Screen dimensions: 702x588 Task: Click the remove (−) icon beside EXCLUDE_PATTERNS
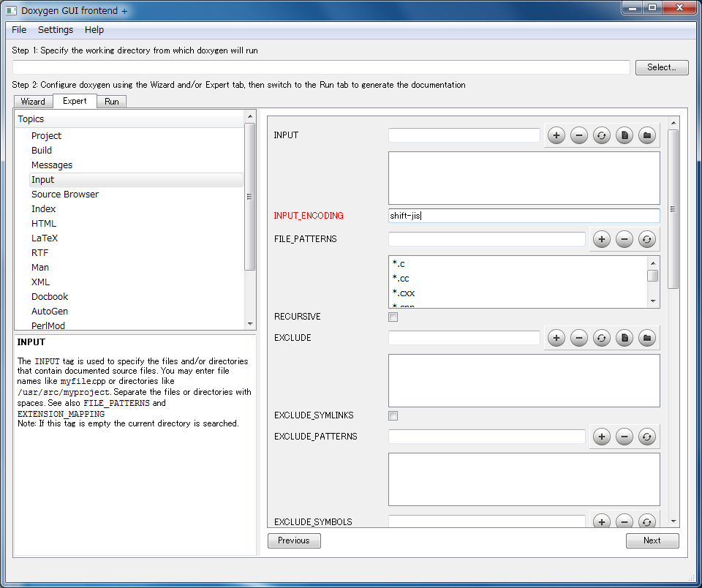coord(624,437)
